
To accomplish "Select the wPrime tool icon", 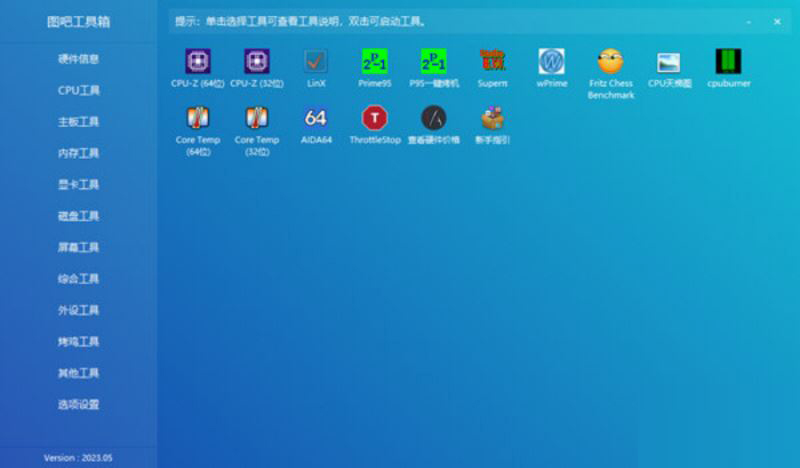I will point(552,61).
